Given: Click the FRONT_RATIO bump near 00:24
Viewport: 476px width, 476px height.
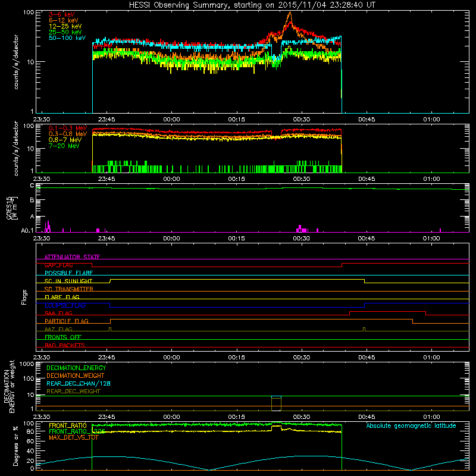Looking at the screenshot, I should (276, 427).
